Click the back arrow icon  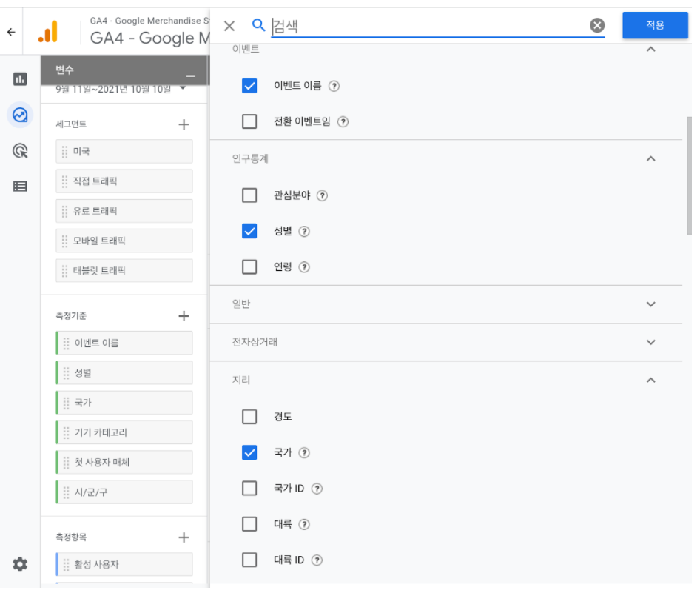tap(11, 32)
